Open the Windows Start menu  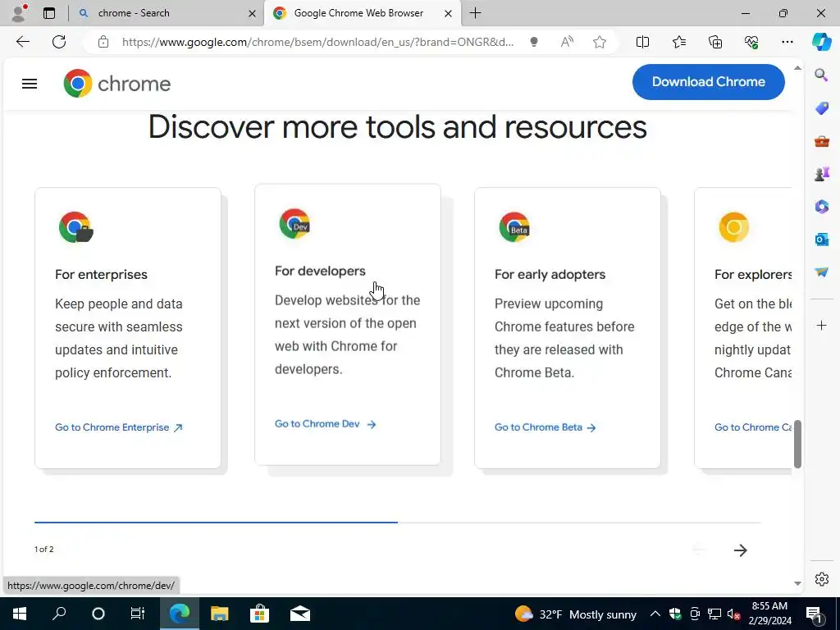coord(20,614)
